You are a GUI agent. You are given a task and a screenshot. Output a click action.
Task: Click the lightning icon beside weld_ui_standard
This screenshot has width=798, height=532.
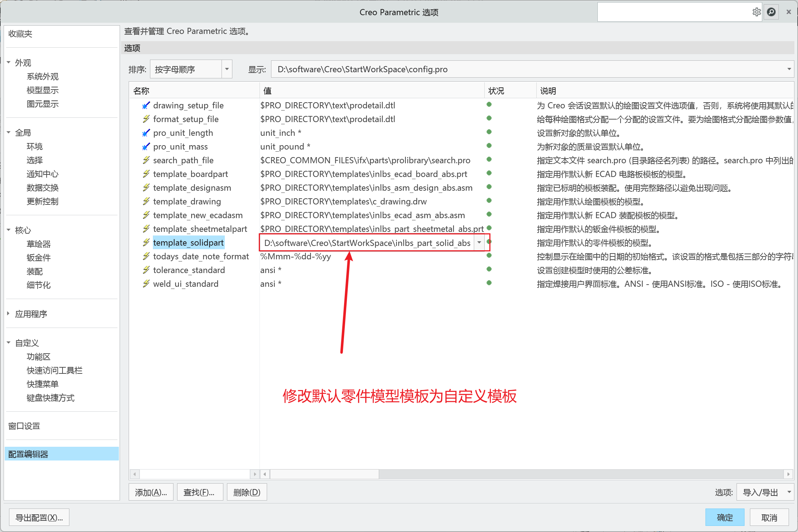point(146,284)
